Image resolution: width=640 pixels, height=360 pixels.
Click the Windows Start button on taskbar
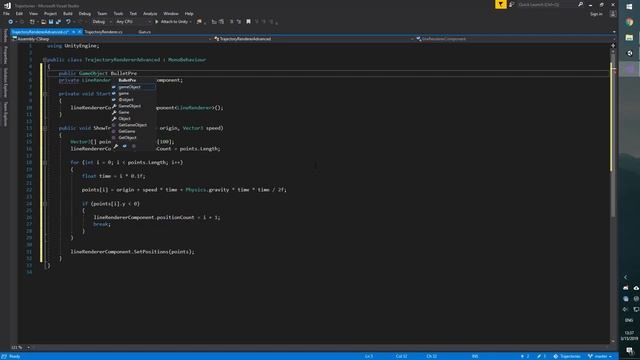click(x=629, y=7)
